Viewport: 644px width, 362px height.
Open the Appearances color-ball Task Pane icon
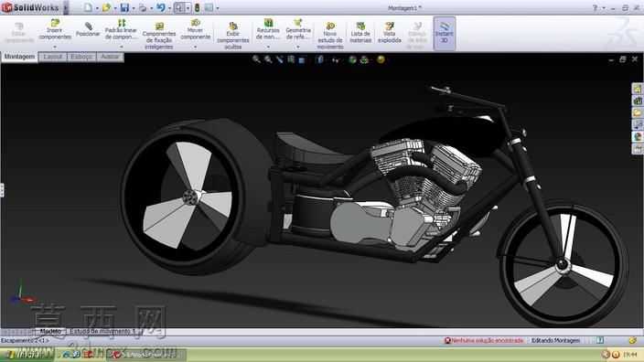637,137
